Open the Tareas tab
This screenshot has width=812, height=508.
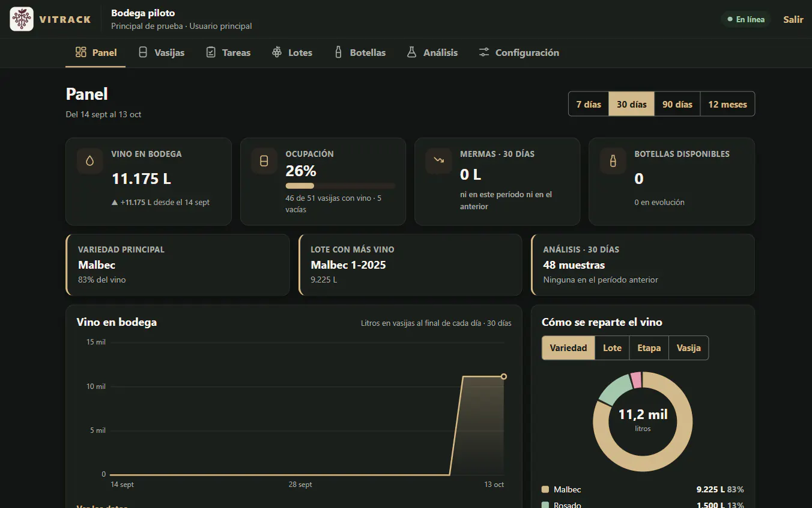[228, 53]
